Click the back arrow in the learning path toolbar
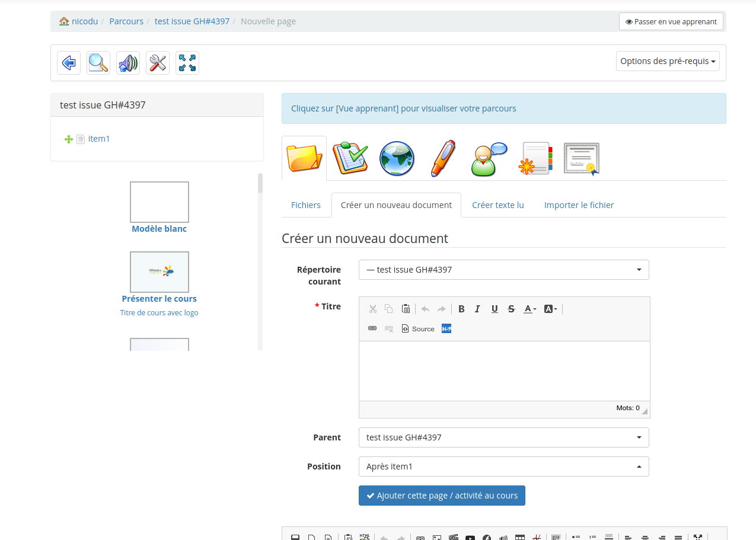 68,62
